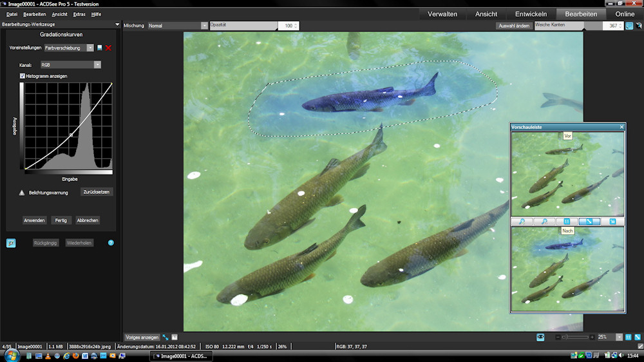Uncheck Histogramm anzeigen checkbox
644x362 pixels.
click(23, 76)
